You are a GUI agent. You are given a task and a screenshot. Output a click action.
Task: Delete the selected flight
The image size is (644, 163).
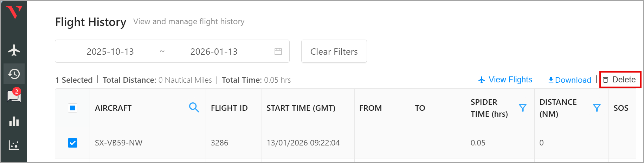point(620,80)
